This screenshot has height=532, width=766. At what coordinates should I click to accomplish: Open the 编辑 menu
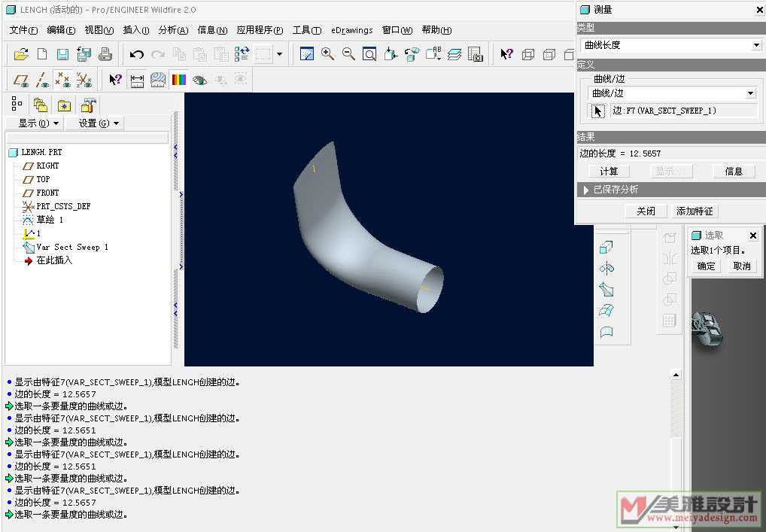61,30
